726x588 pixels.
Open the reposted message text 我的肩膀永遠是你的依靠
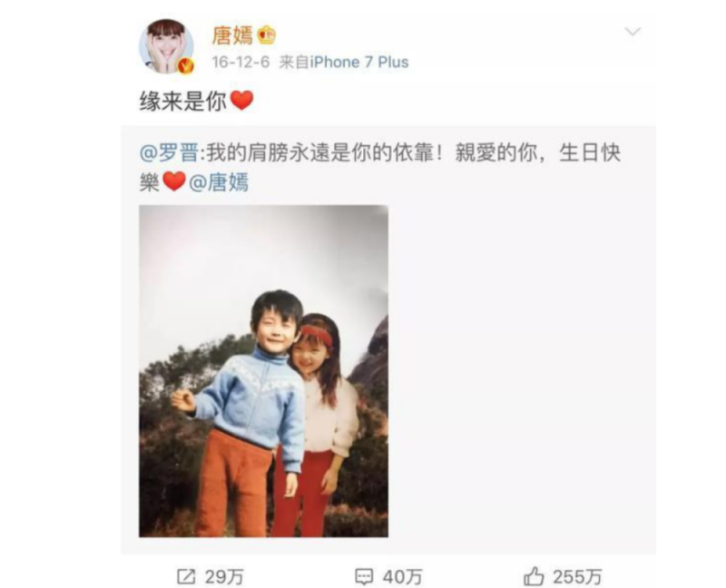(x=320, y=153)
